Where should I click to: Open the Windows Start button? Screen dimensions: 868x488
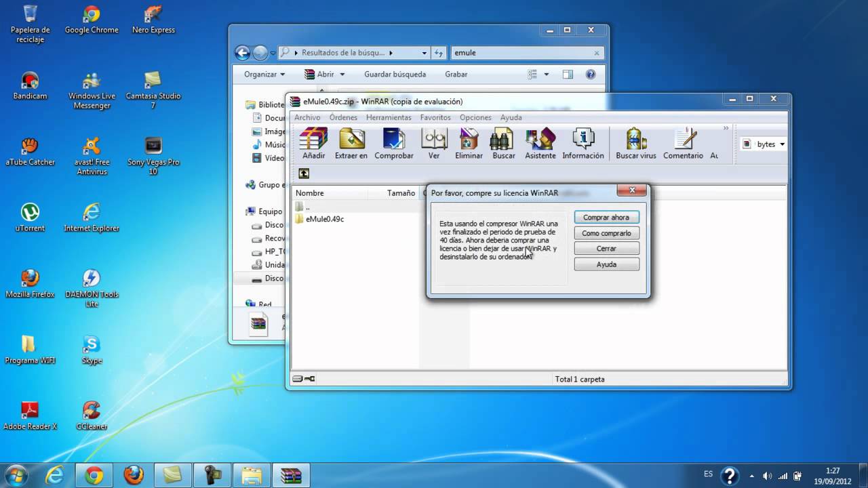click(x=16, y=474)
